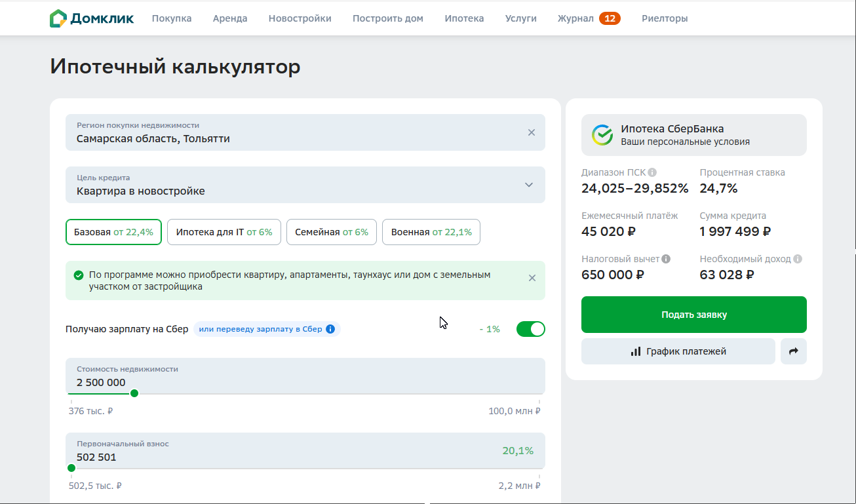Viewport: 856px width, 504px height.
Task: Dismiss the green program info notice
Action: 532,278
